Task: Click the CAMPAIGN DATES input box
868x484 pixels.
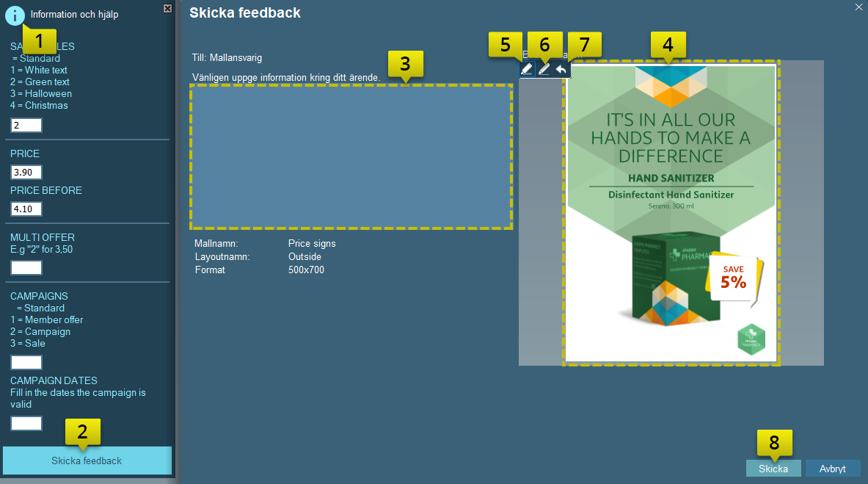Action: point(26,423)
